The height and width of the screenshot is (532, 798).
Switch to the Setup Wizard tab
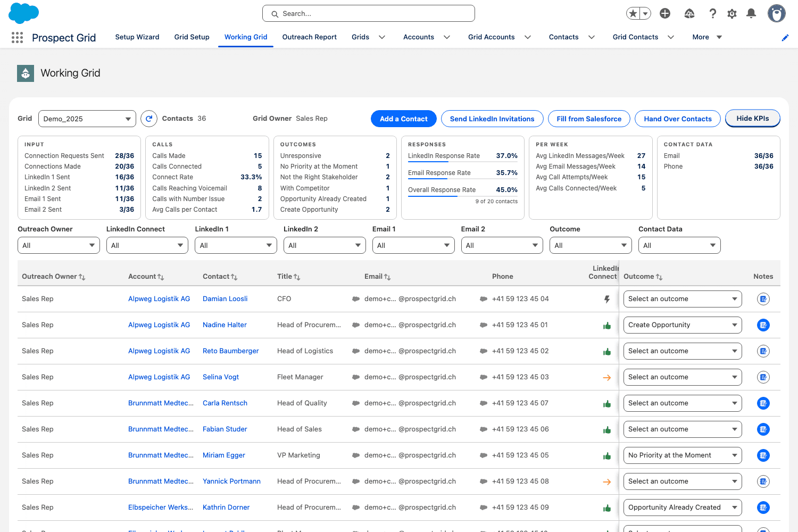(137, 37)
